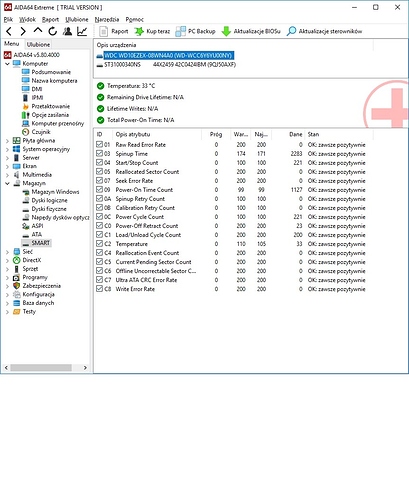Open Aktualizacje BIOSu from the toolbar
409x500 pixels.
tap(251, 31)
